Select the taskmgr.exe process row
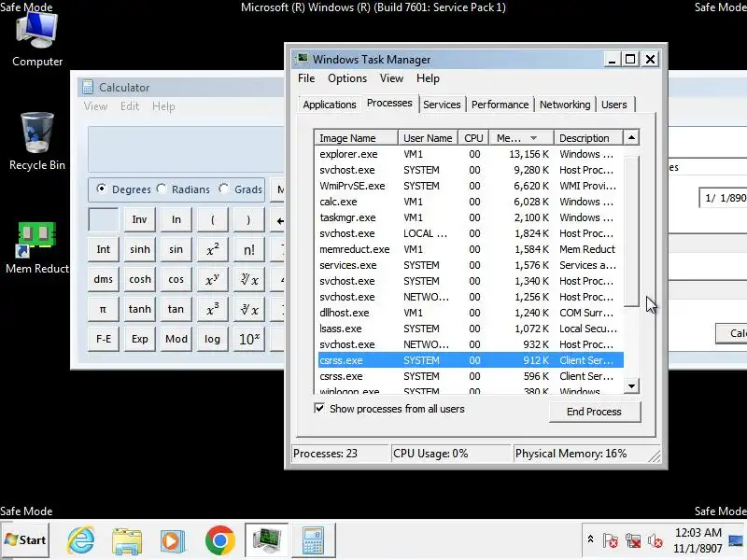This screenshot has height=560, width=747. [x=471, y=217]
